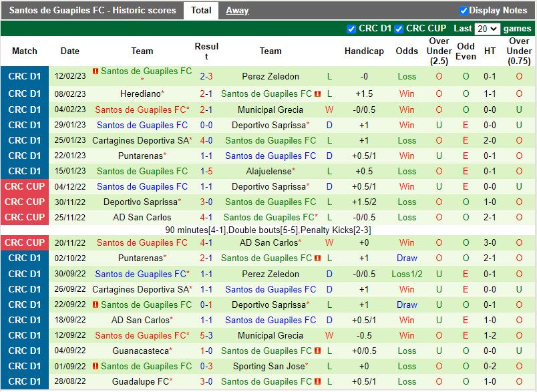Screen dimensions: 537x392
Task: Click the HT score 3-0 on 20/11/22
Action: point(490,242)
